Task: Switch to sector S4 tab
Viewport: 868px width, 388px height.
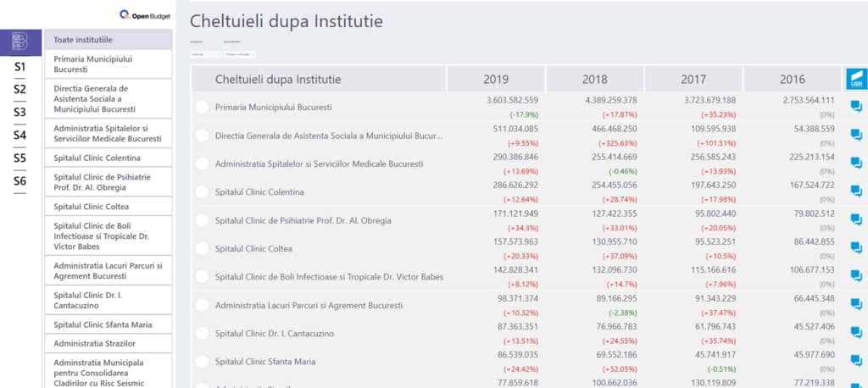Action: click(x=20, y=135)
